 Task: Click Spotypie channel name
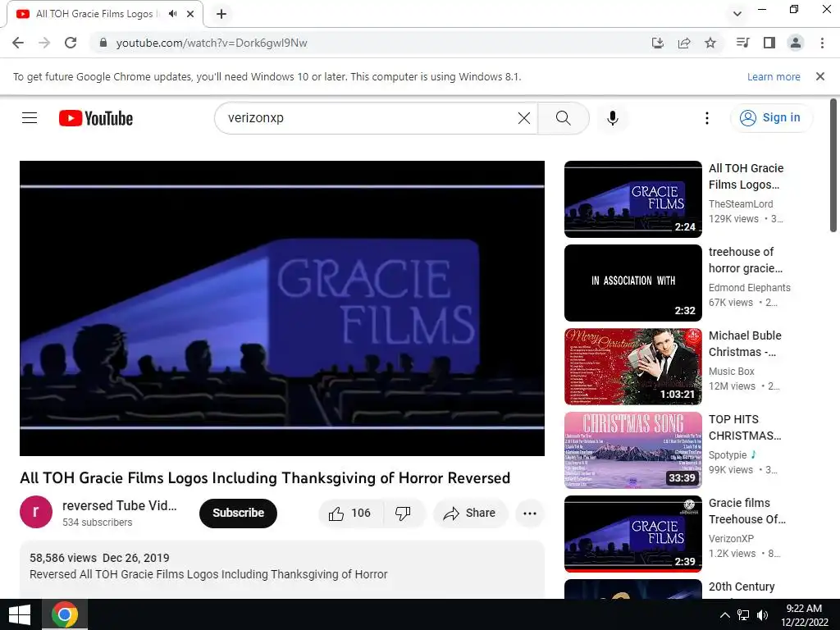tap(728, 454)
